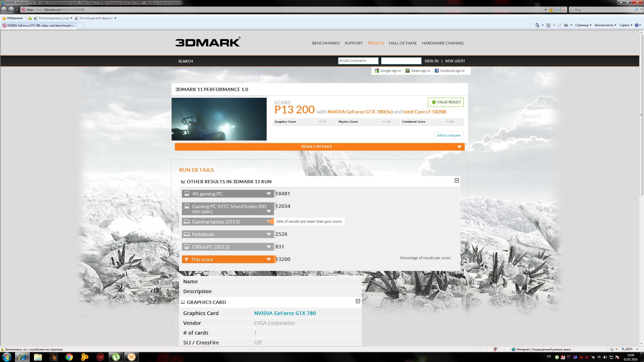Click the IE print icon
Image resolution: width=644 pixels, height=362 pixels.
[x=566, y=25]
